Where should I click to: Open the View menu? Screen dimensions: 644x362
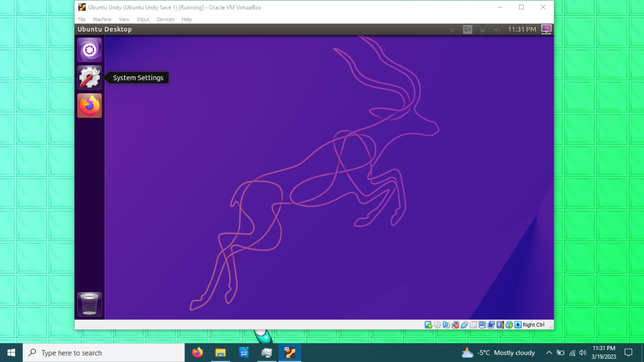(x=124, y=19)
